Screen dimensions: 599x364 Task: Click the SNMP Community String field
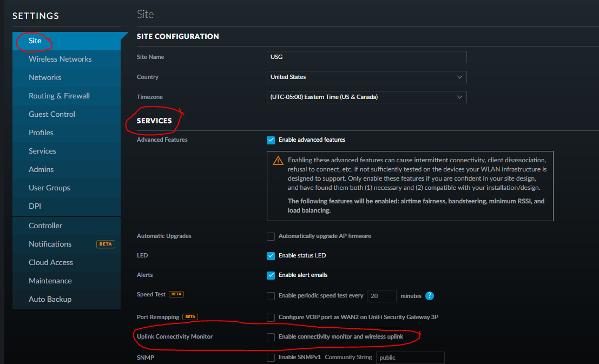point(410,358)
